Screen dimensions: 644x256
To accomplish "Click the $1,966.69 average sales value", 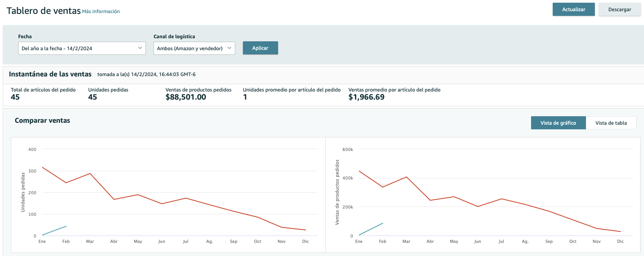I will [x=366, y=97].
